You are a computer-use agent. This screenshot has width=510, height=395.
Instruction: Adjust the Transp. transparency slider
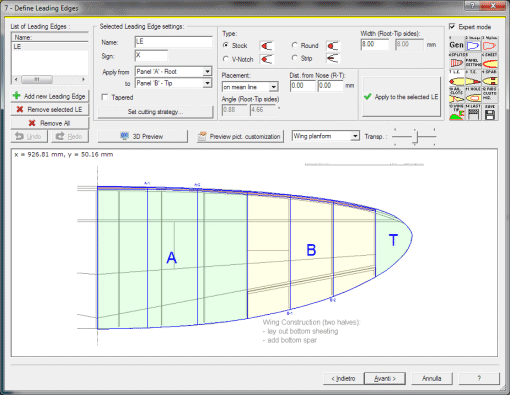click(415, 137)
